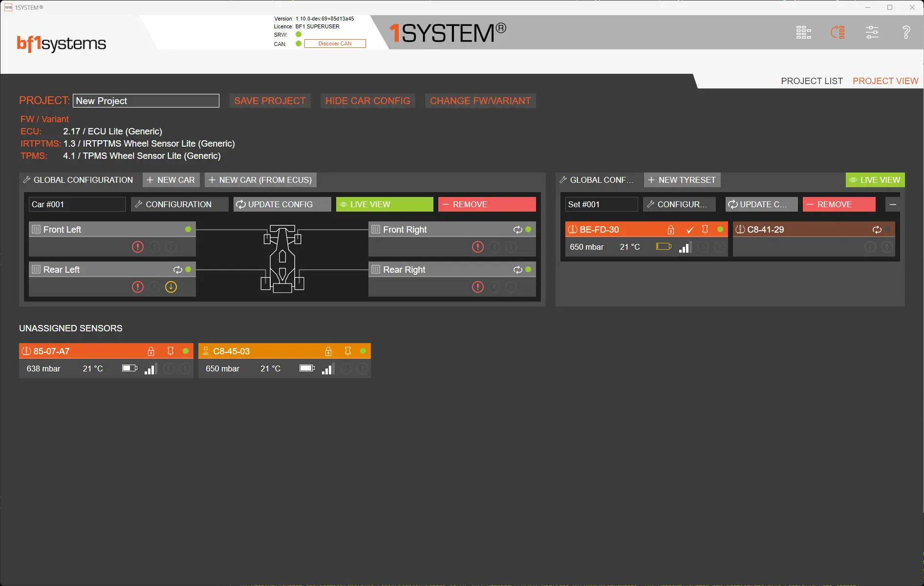Screen dimensions: 924x586
Task: Open the help question mark icon
Action: [906, 33]
